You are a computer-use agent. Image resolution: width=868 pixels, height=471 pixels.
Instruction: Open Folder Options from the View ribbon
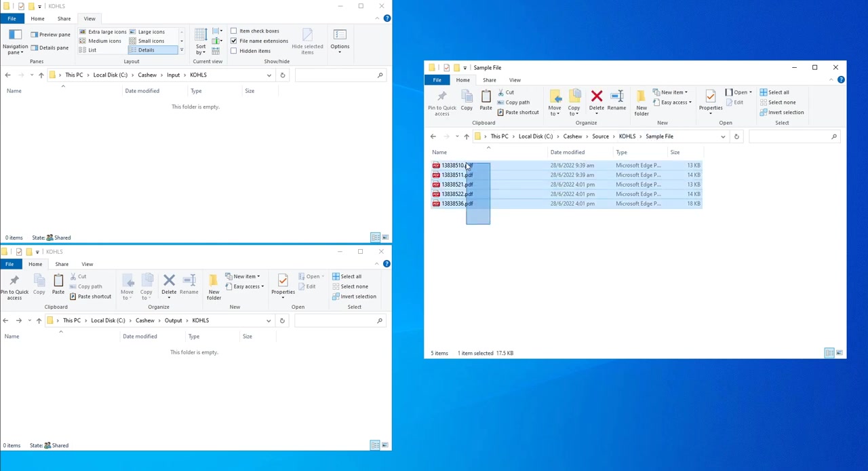(340, 37)
